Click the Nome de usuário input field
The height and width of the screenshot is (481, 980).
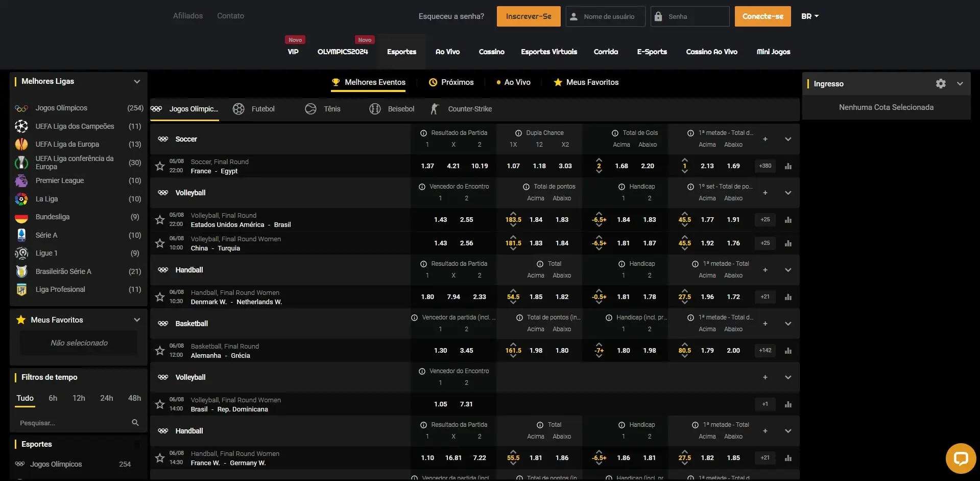[x=609, y=16]
